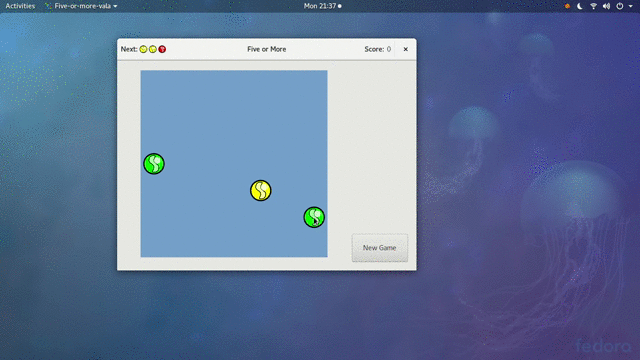Open the Five-or-more-vala application menu
Image resolution: width=640 pixels, height=360 pixels.
81,6
